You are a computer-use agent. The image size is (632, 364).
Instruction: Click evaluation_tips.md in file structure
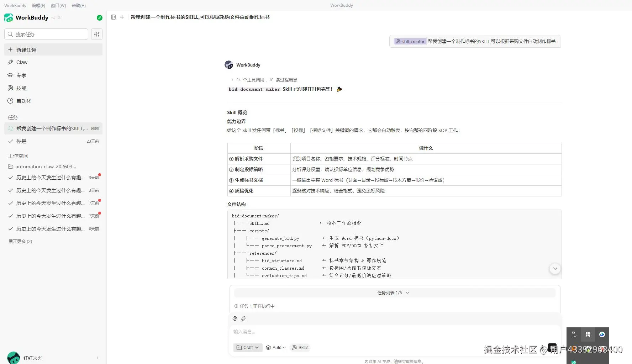(x=284, y=276)
